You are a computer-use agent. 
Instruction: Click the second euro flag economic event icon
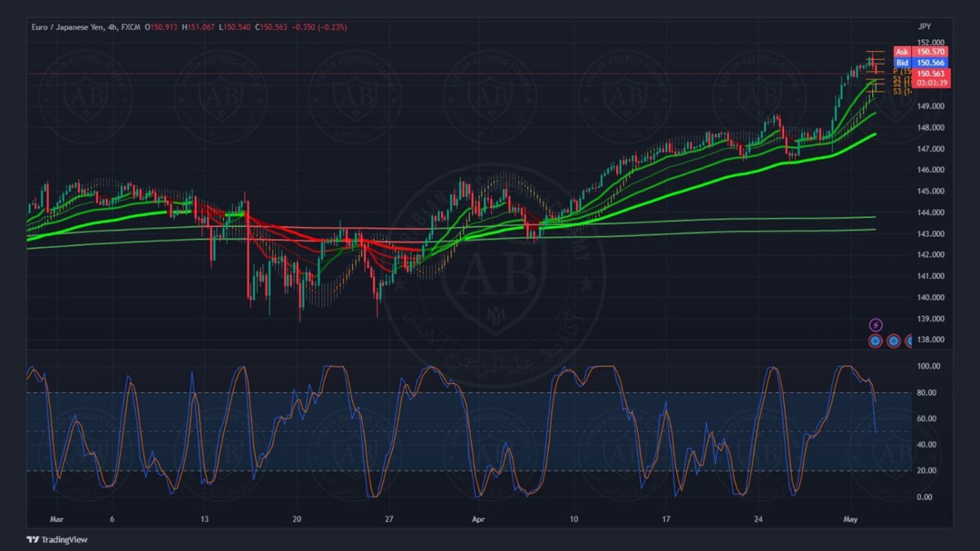click(893, 341)
